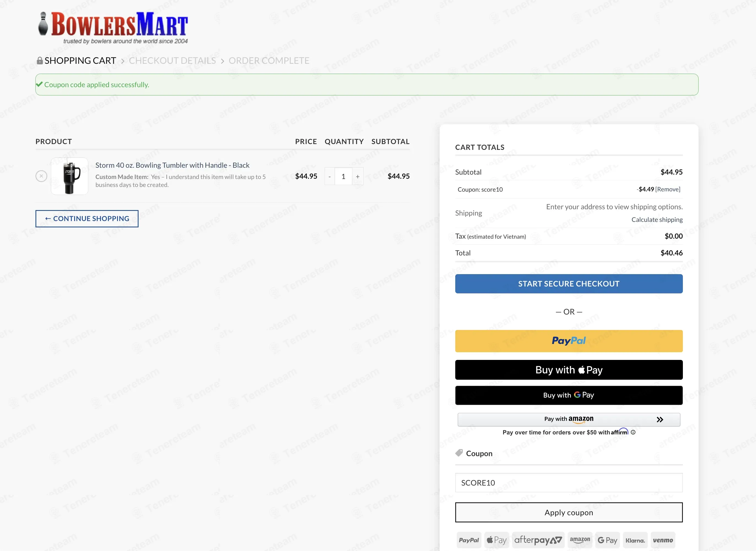Select Pay with Amazon button

coord(569,419)
